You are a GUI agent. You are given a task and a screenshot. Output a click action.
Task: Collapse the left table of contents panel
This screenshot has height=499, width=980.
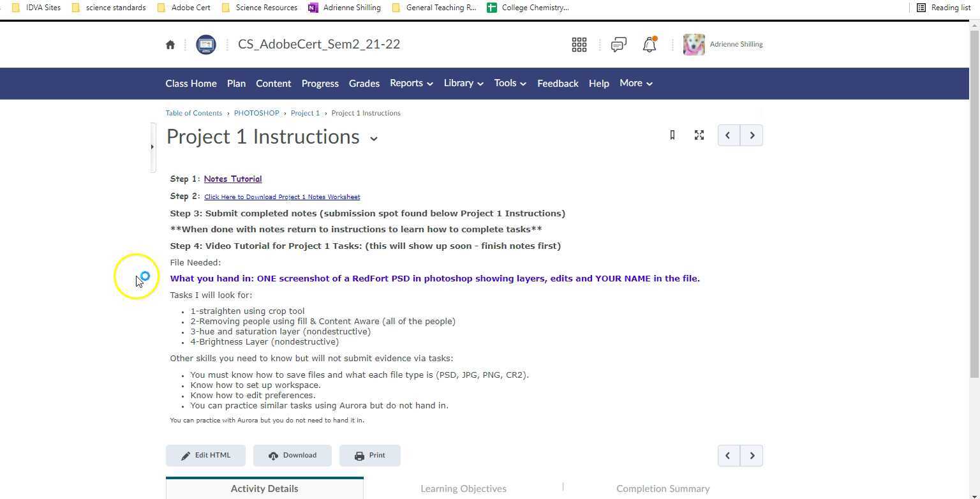click(x=152, y=146)
